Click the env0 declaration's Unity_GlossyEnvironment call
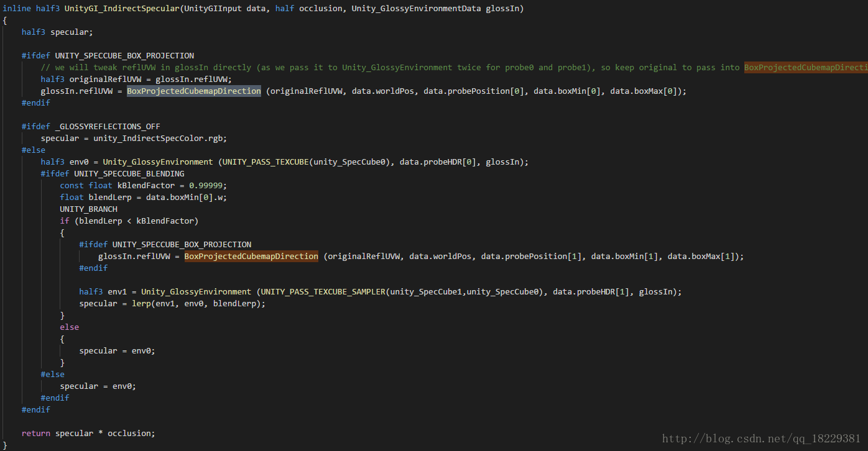Viewport: 868px width, 451px height. 158,162
